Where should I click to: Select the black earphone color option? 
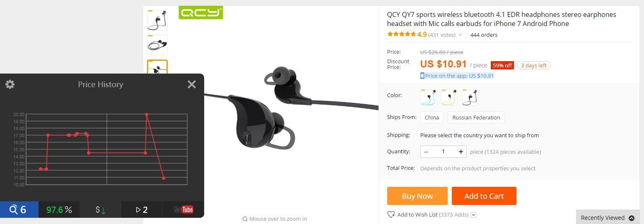[470, 98]
